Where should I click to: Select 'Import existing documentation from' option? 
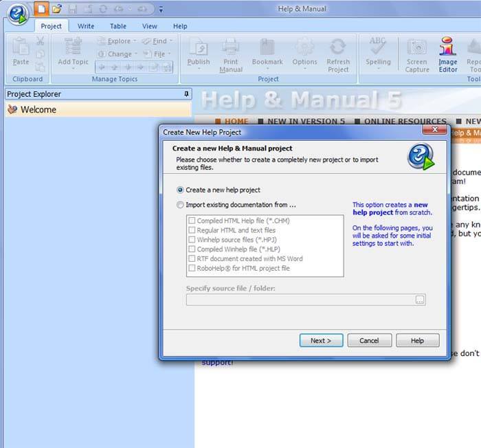tap(181, 205)
